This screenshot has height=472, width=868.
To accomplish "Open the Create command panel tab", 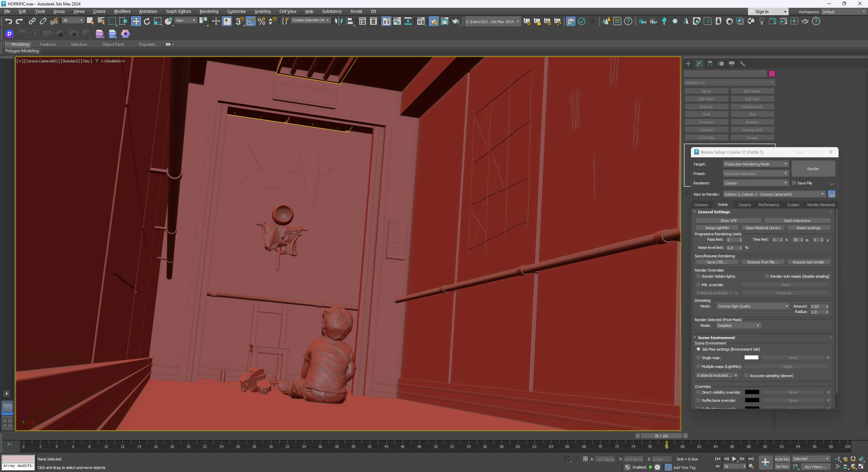I will pos(688,64).
